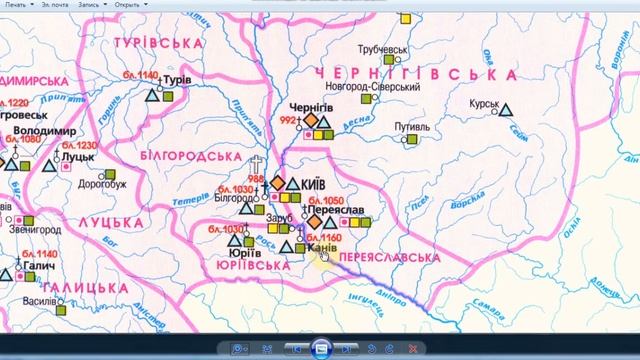Click the Канів label on the map
This screenshot has width=640, height=360.
pos(322,248)
